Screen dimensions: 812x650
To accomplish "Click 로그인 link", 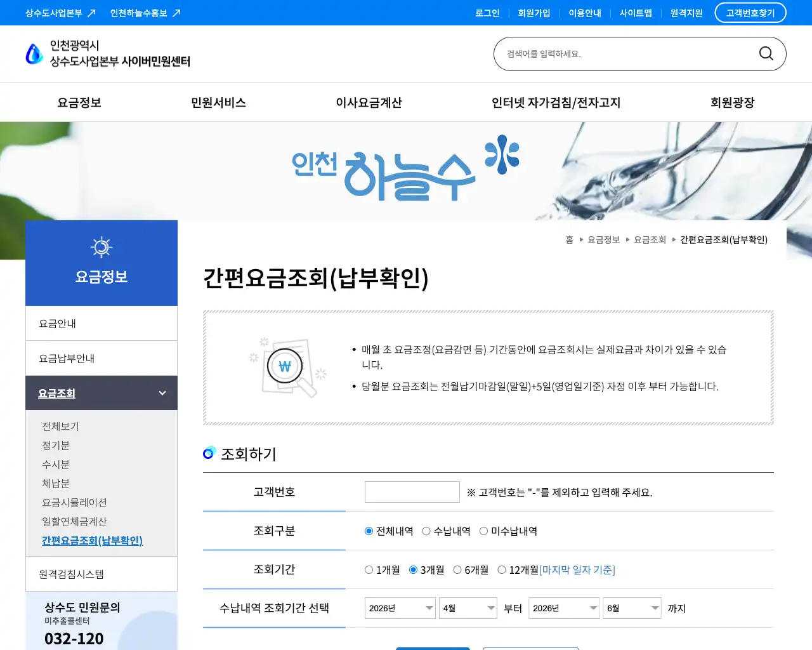I will (x=487, y=13).
